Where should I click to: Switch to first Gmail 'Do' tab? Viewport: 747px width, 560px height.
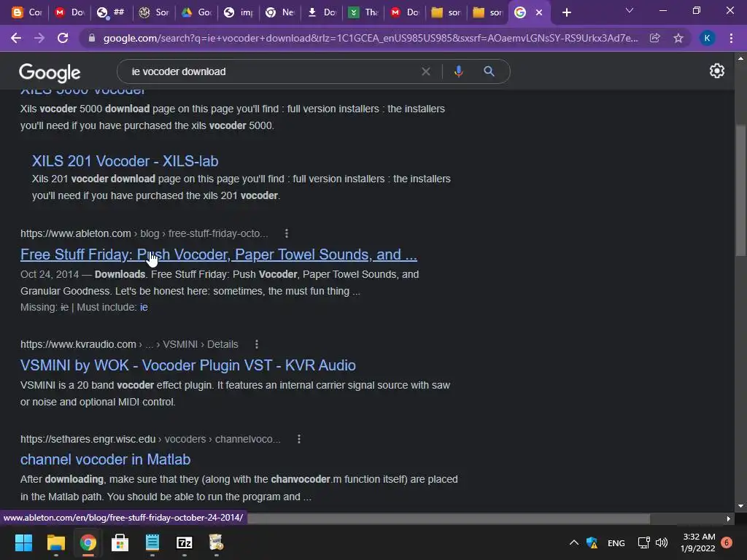[69, 12]
